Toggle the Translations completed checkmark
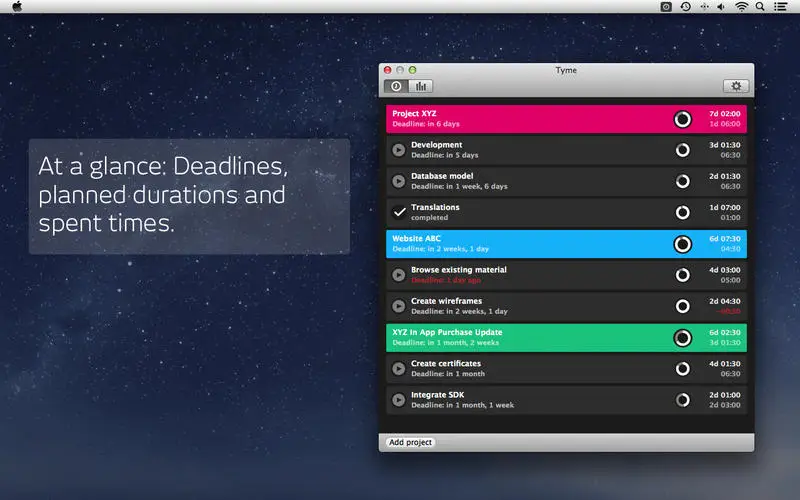 coord(399,212)
